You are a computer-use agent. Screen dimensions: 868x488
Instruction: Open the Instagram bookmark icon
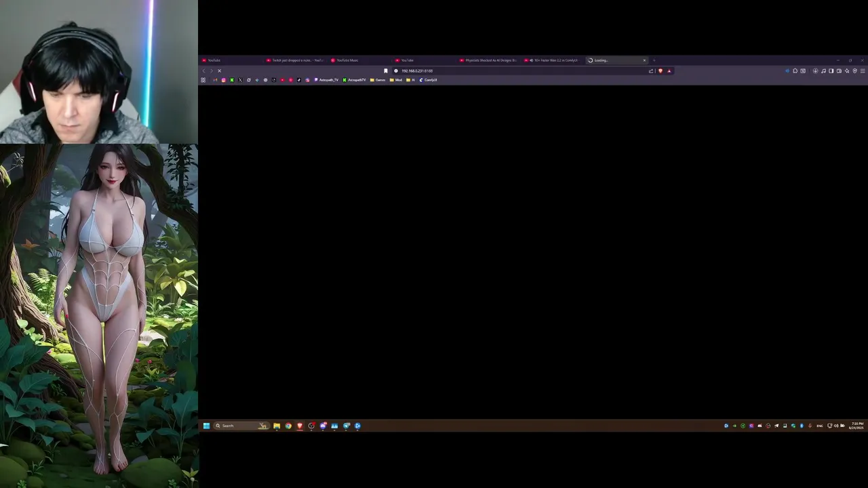(224, 80)
